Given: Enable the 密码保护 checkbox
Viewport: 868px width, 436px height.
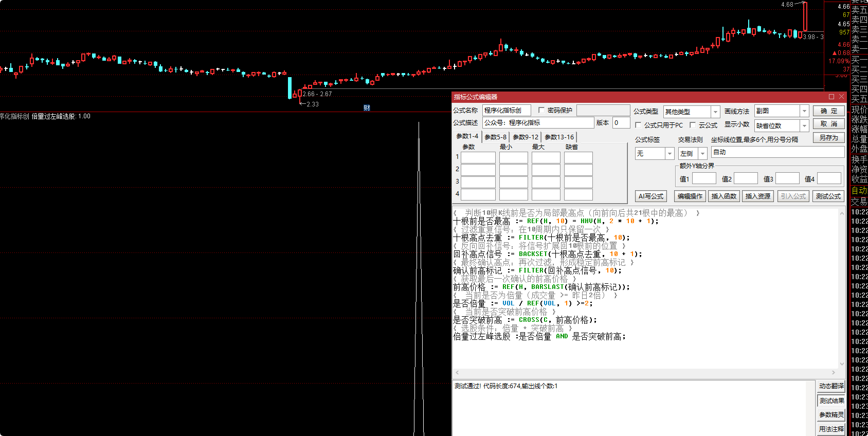Looking at the screenshot, I should coord(541,111).
